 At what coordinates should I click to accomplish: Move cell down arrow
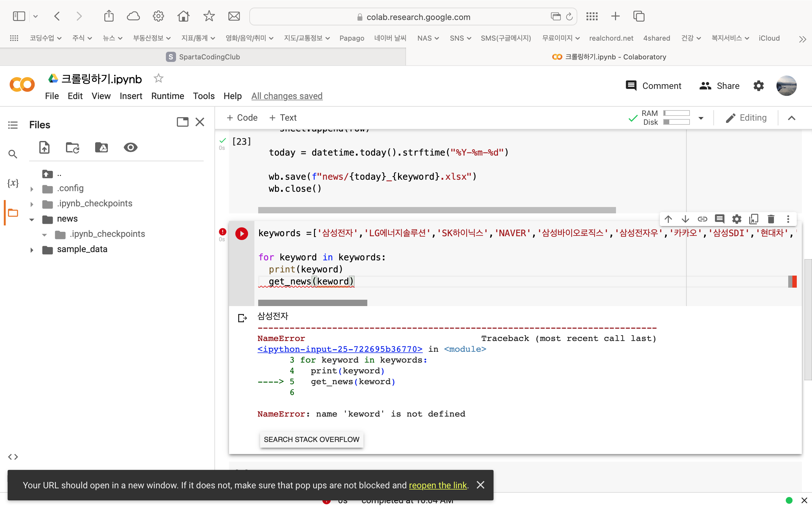click(x=685, y=219)
